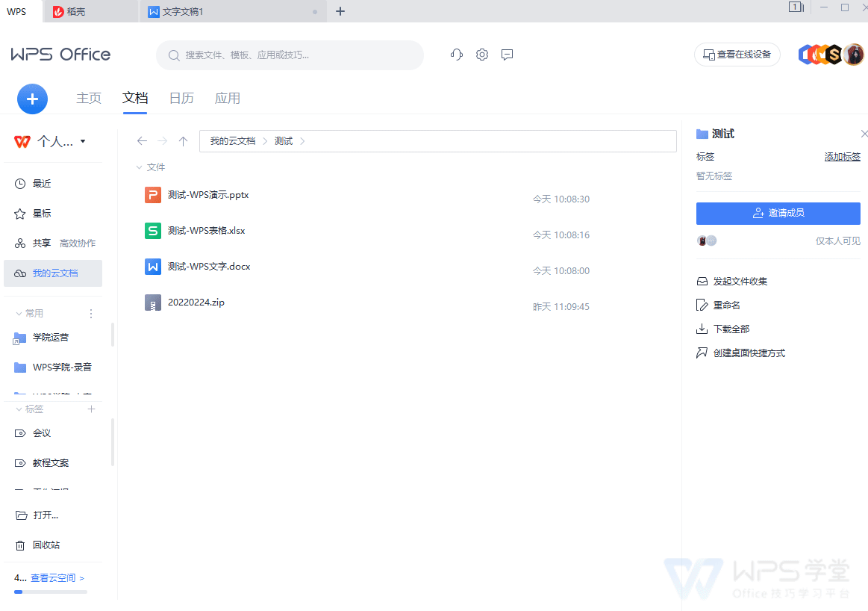Click the blue plus new document button
868x611 pixels.
[x=32, y=99]
